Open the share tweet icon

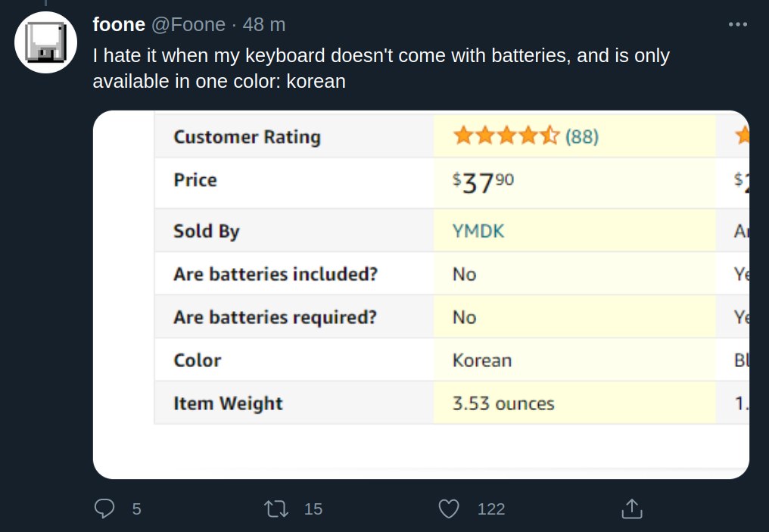point(631,509)
